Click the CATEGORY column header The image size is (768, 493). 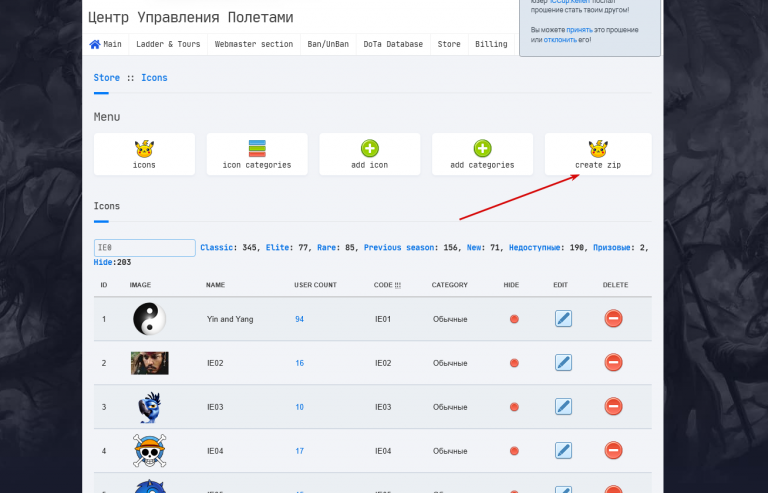pyautogui.click(x=450, y=285)
